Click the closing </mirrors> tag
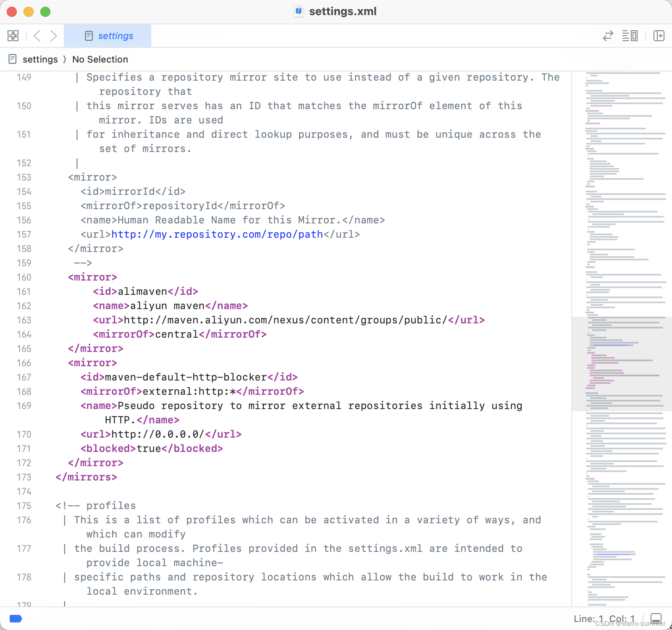Viewport: 672px width, 630px height. pos(86,477)
